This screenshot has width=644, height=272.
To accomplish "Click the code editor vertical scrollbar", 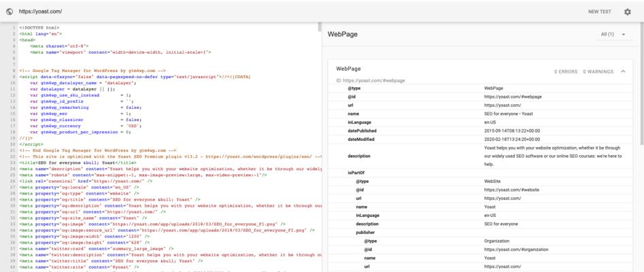I will click(320, 27).
